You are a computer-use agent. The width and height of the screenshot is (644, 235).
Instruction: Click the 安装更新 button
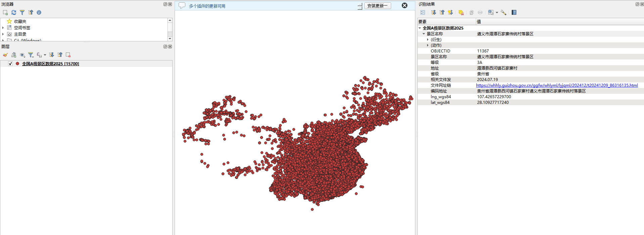point(377,6)
